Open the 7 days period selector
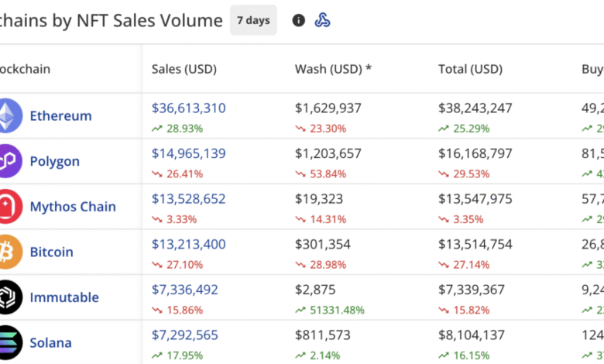Viewport: 604px width, 364px height. [x=253, y=20]
